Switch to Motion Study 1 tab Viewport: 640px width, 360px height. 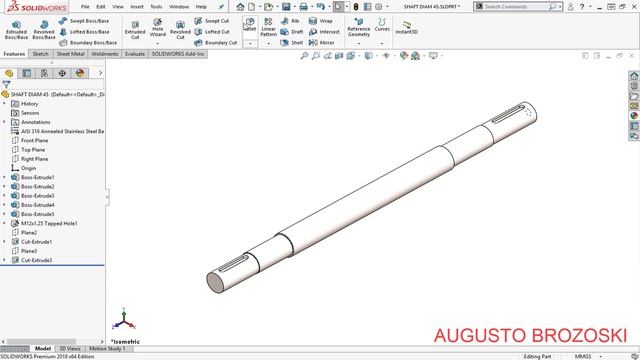point(107,349)
